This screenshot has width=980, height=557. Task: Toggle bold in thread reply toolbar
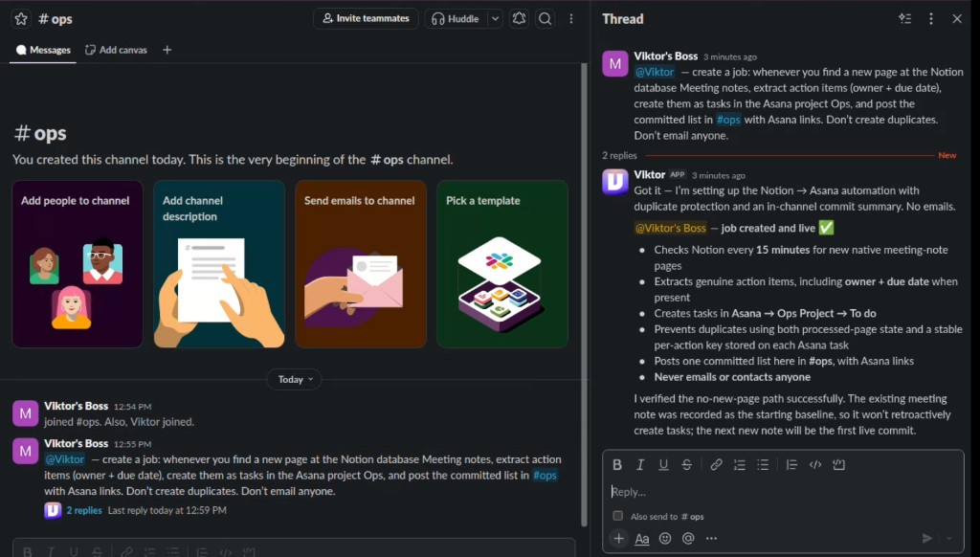coord(617,464)
